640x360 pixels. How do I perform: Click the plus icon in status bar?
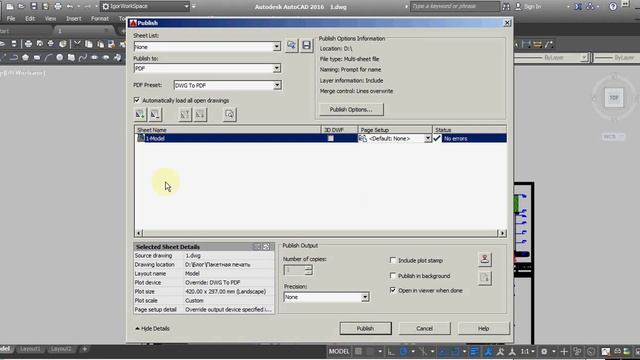[x=564, y=351]
